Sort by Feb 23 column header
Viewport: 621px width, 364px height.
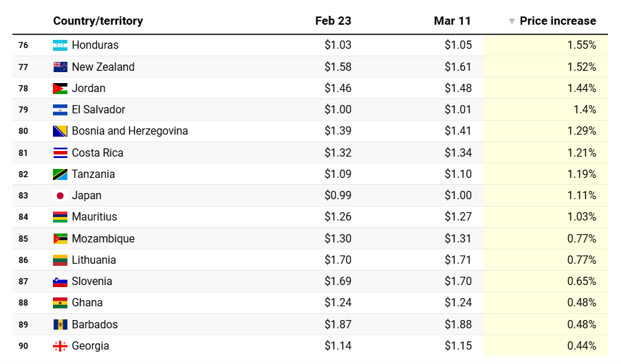click(333, 21)
